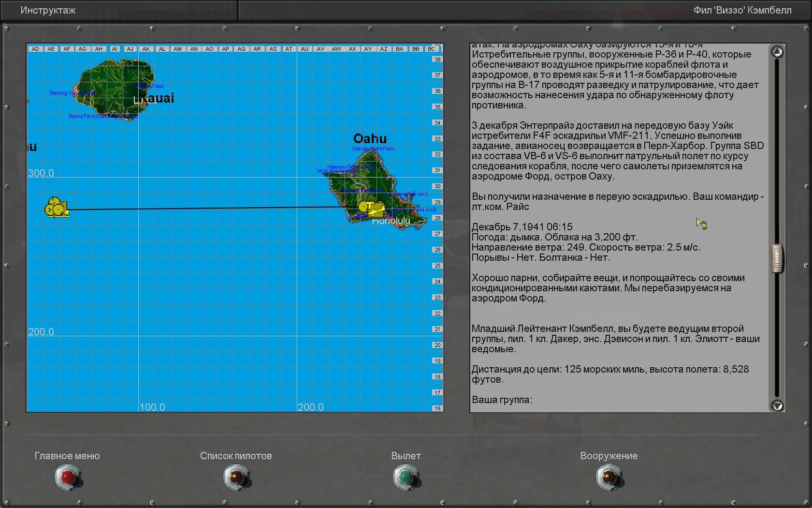
Task: Click the 100.0 scale label along map bottom
Action: pyautogui.click(x=152, y=407)
